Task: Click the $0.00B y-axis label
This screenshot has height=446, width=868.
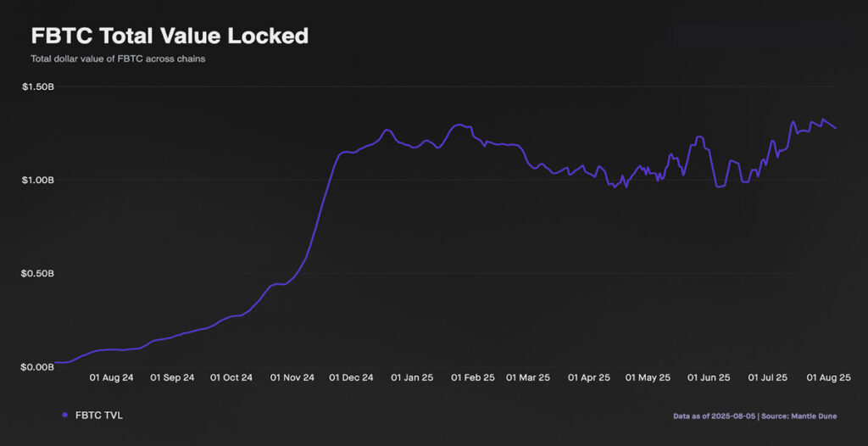Action: (x=37, y=367)
